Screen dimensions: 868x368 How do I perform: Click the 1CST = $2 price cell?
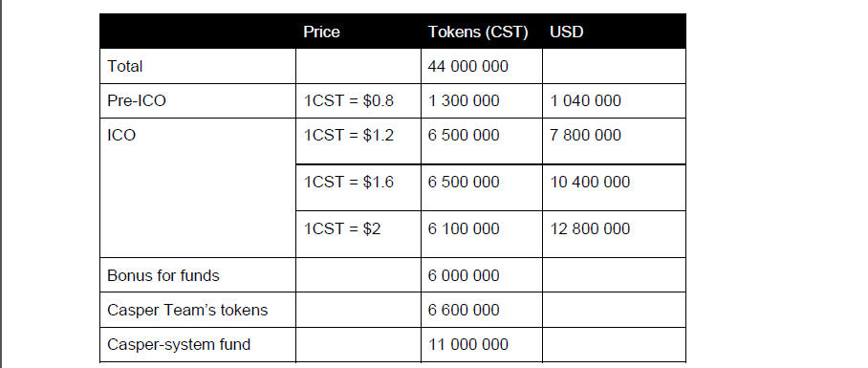click(342, 228)
